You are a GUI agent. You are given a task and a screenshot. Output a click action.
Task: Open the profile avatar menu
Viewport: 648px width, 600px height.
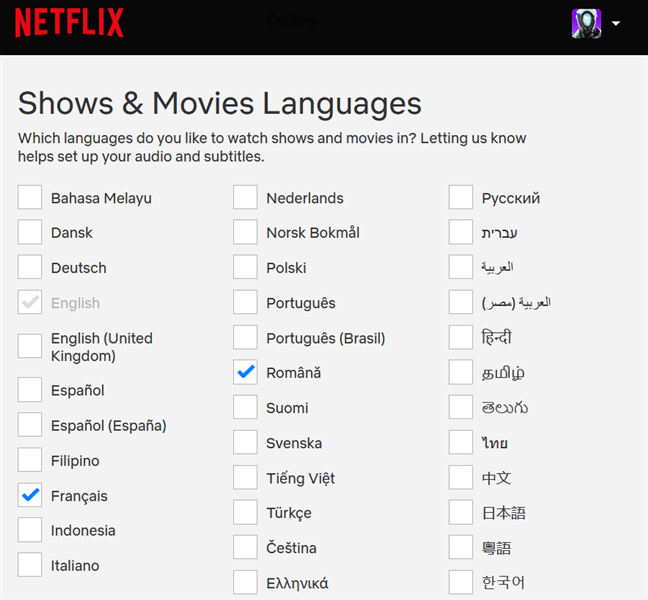pyautogui.click(x=586, y=24)
